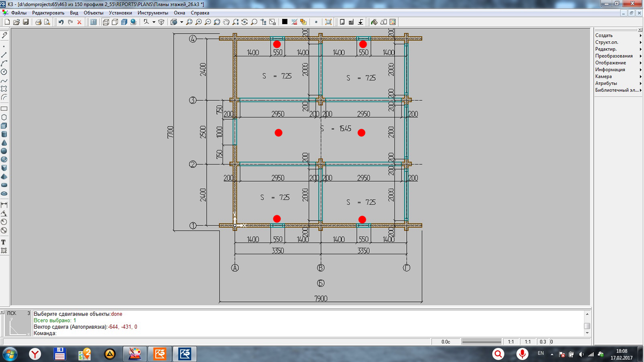Click the Команда: input line
644x362 pixels.
[309, 334]
